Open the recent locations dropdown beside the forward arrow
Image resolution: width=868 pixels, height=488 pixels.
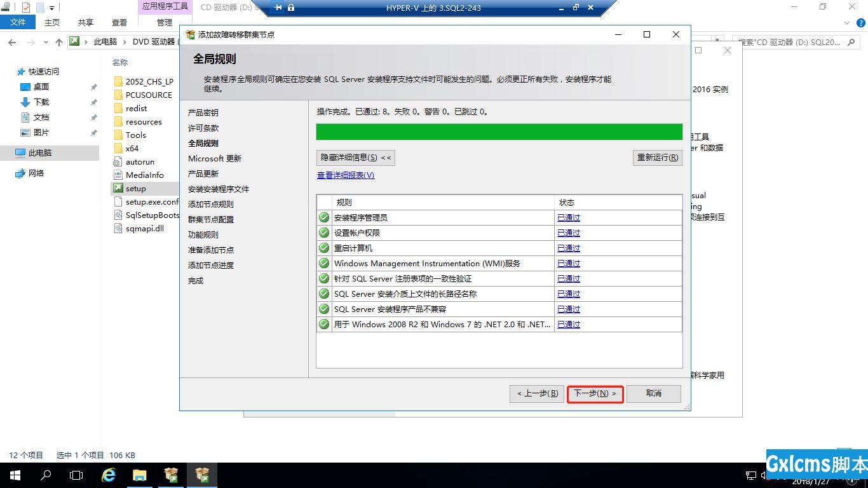tap(46, 42)
